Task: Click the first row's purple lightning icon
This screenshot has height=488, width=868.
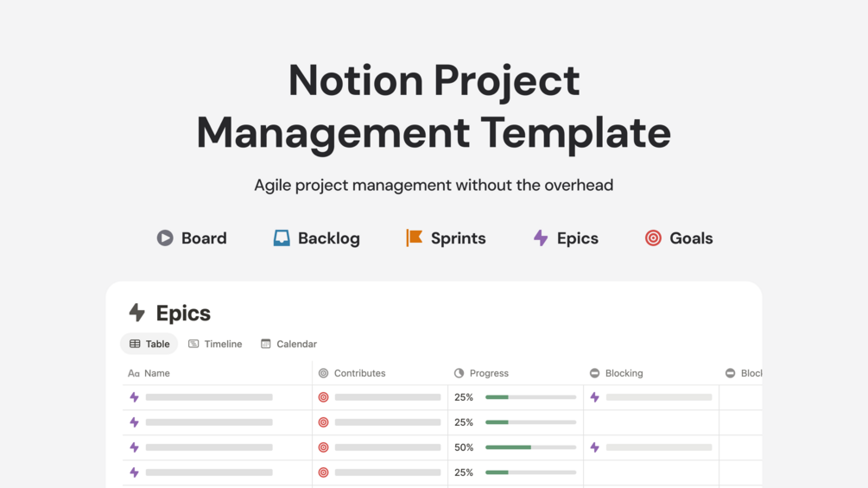Action: 134,397
